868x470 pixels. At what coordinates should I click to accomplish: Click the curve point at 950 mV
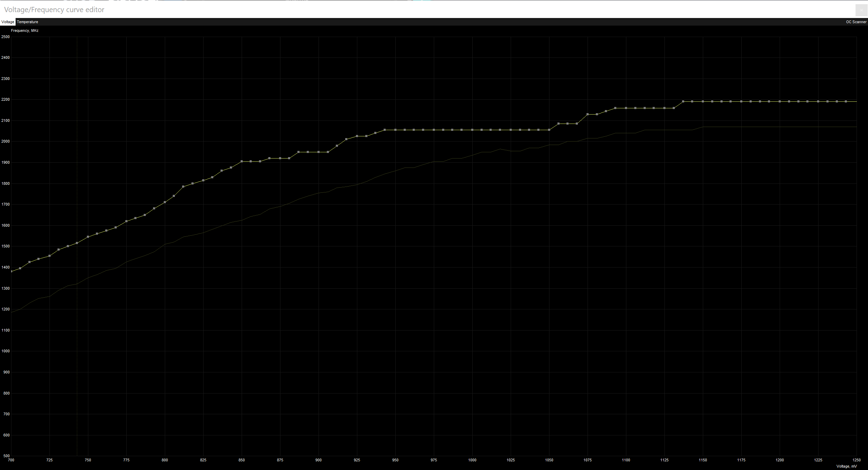pos(395,130)
